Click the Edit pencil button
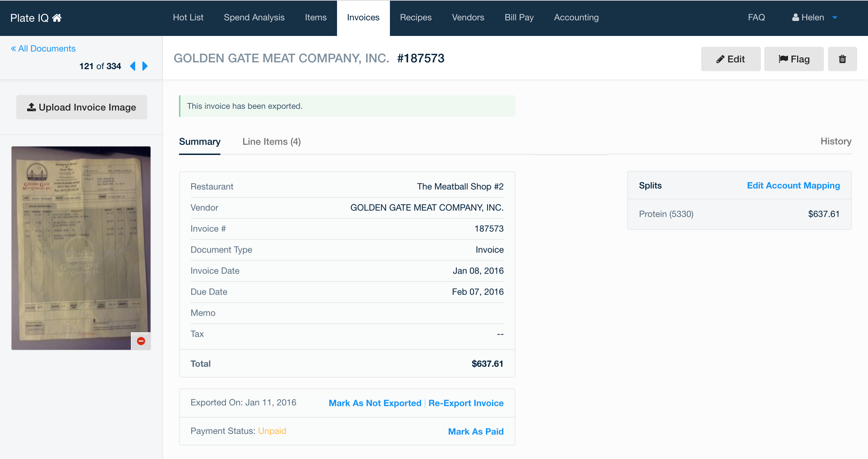This screenshot has width=868, height=459. (x=731, y=59)
